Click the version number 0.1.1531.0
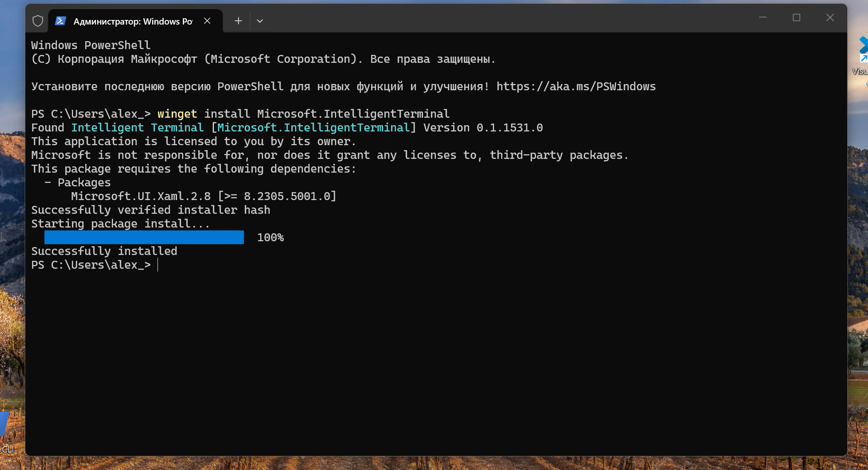The height and width of the screenshot is (470, 868). tap(510, 128)
